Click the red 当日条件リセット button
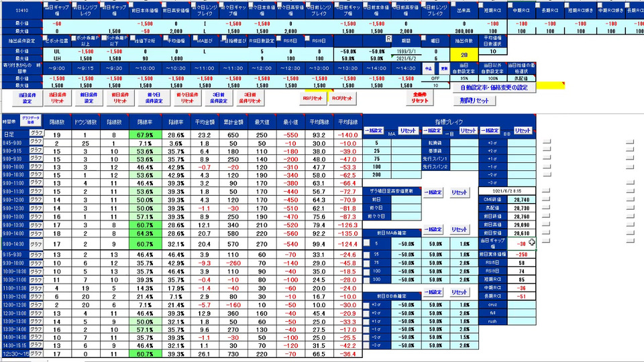This screenshot has height=362, width=644. coord(58,98)
